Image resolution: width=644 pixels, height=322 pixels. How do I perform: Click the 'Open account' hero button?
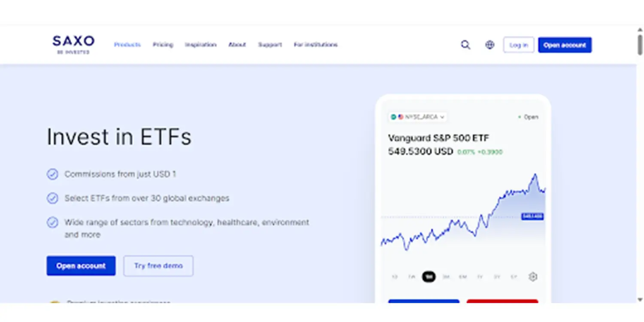81,266
